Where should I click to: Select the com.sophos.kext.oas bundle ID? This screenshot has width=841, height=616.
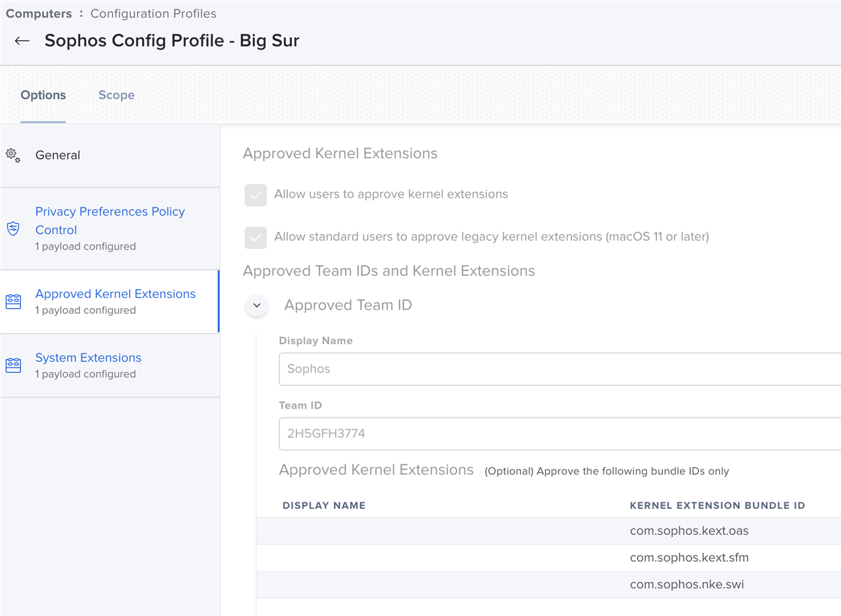point(689,531)
